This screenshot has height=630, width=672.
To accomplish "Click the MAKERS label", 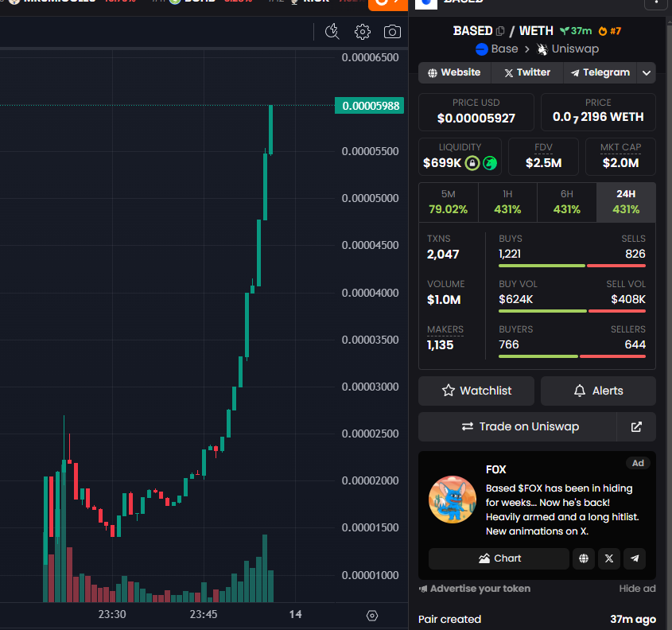I will [x=445, y=329].
